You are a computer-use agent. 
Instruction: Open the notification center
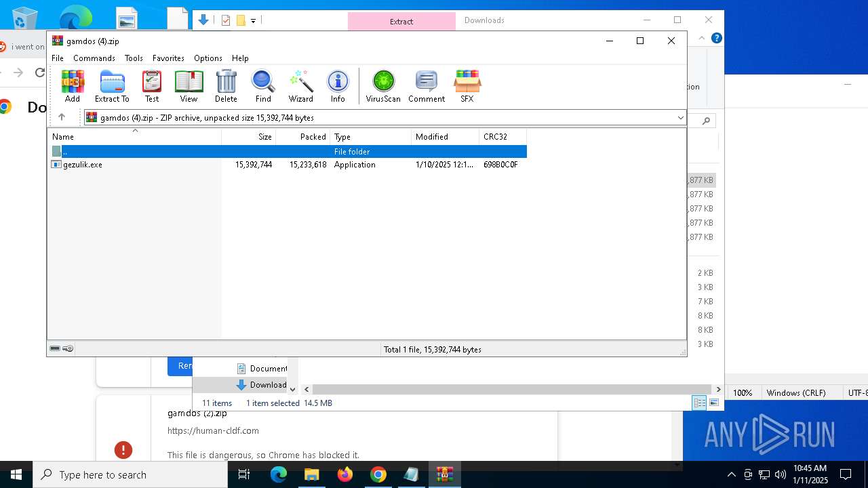click(846, 474)
